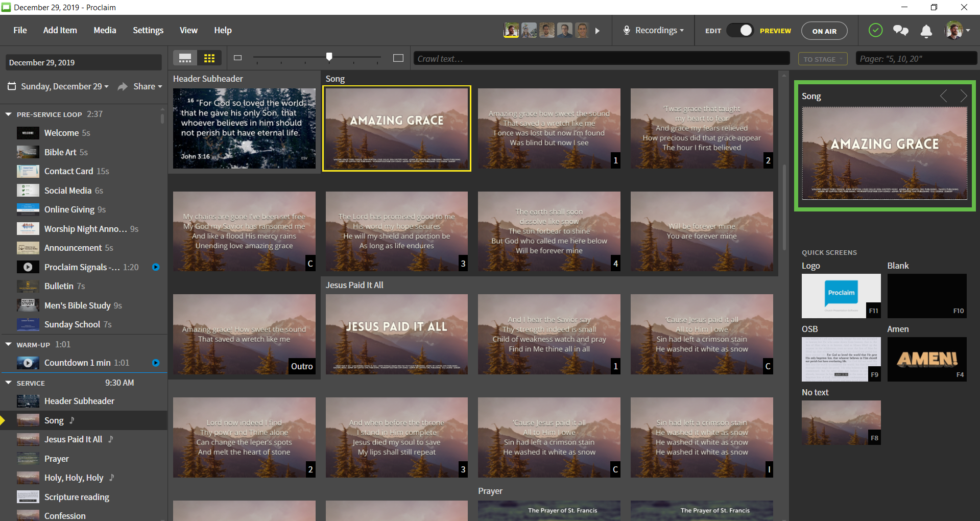Click music note beside Jesus Paid It All
This screenshot has height=521, width=980.
pos(111,439)
